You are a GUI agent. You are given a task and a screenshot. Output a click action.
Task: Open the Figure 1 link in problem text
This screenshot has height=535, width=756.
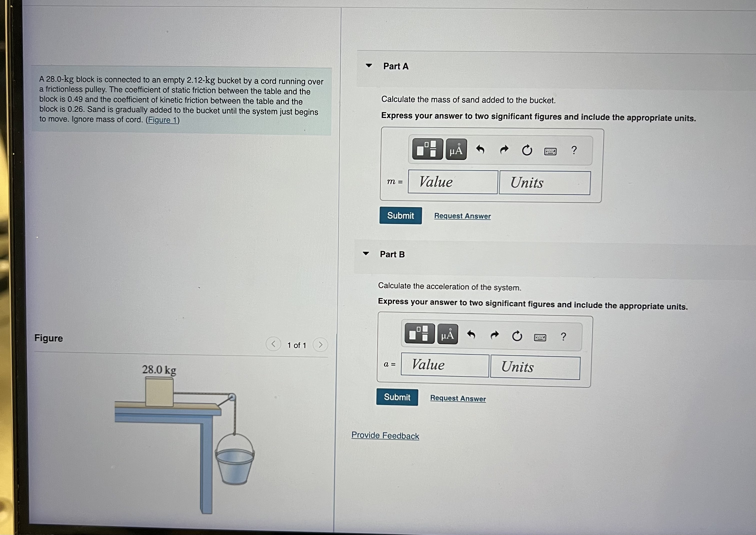(x=162, y=120)
